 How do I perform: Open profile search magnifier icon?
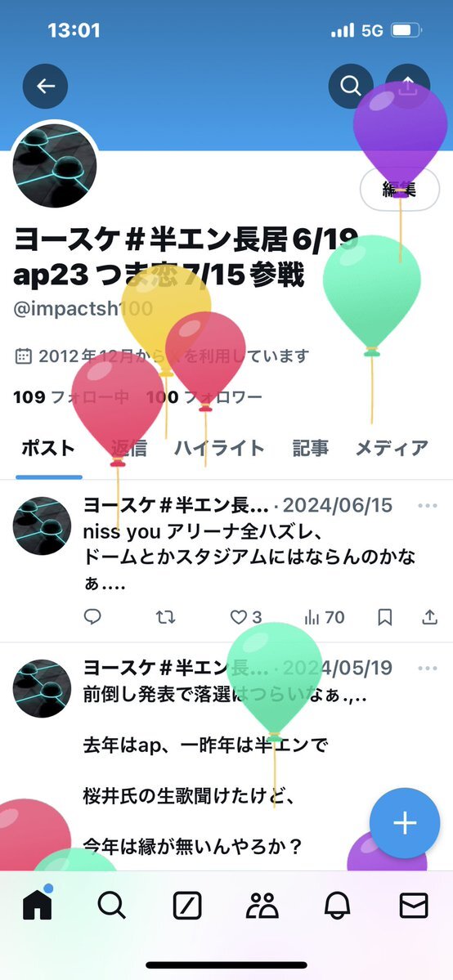tap(351, 86)
